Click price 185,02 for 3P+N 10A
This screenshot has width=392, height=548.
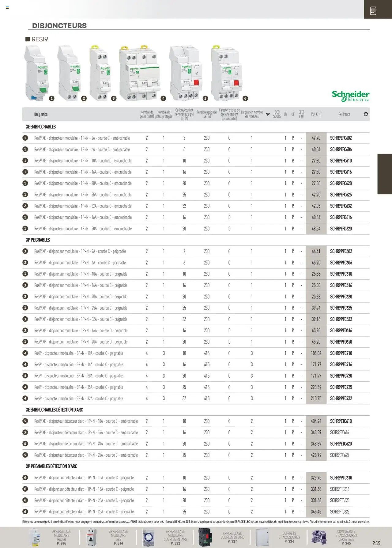tap(316, 353)
